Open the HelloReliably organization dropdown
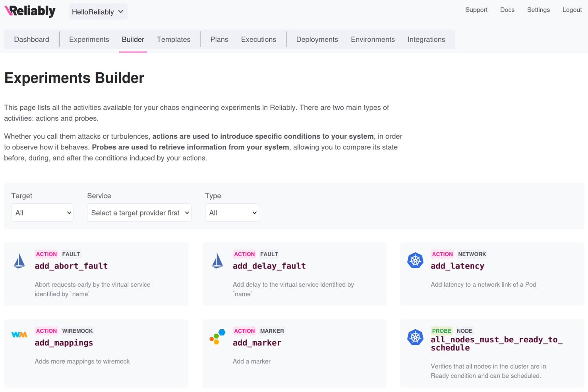Viewport: 588px width, 392px height. [x=98, y=12]
